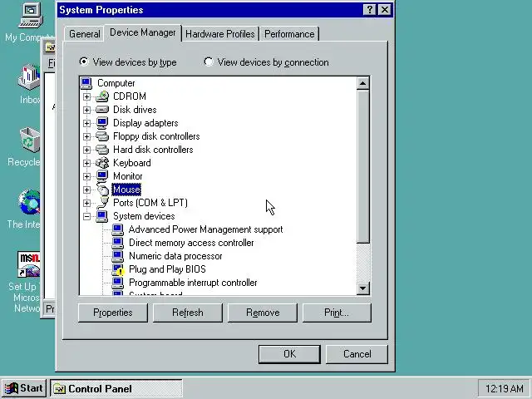Click the System devices icon
Viewport: 532px width, 399px height.
[x=101, y=216]
